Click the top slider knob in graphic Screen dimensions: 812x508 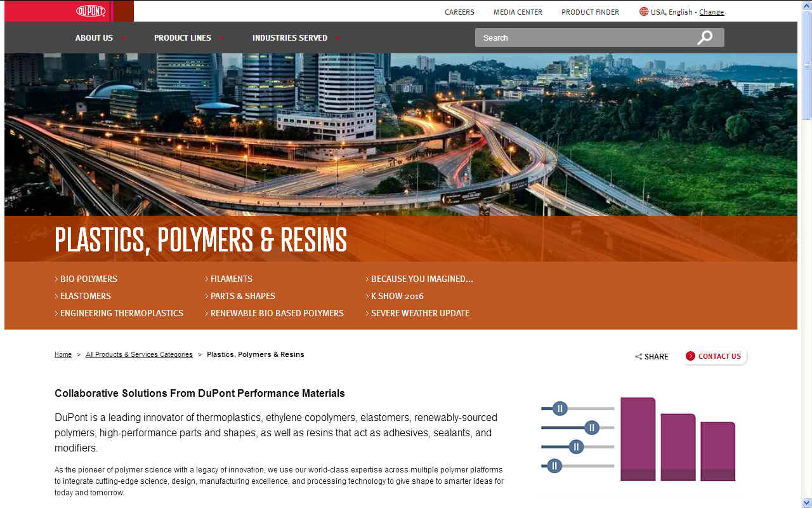[560, 408]
